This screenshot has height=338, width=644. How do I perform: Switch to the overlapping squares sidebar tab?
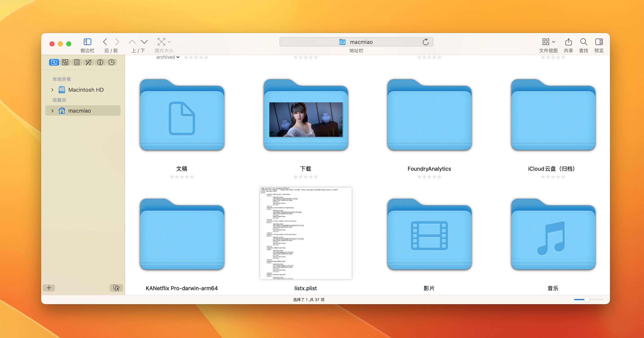(x=65, y=62)
